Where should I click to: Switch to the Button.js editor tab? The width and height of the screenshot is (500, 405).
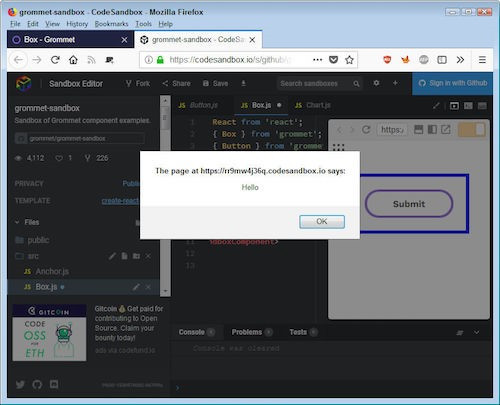(199, 105)
